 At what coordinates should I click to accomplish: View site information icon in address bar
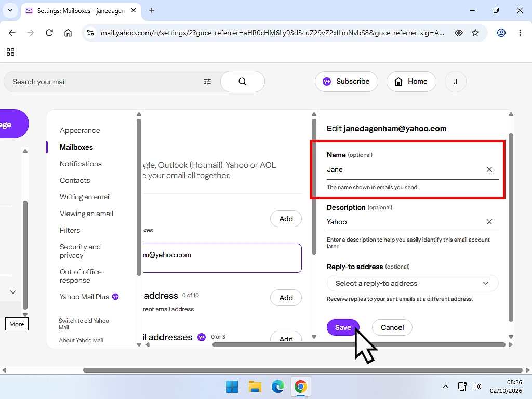[90, 33]
